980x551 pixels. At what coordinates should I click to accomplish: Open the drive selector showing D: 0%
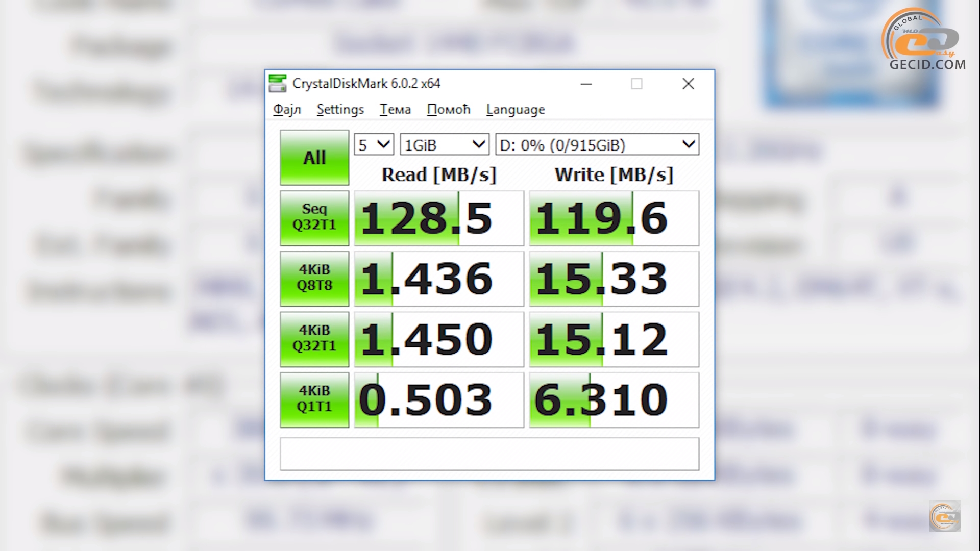point(597,145)
